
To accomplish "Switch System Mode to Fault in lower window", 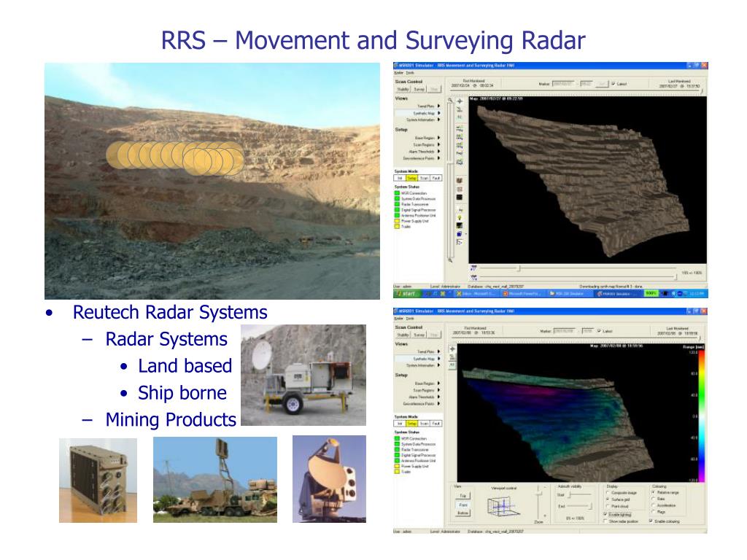I will click(x=436, y=424).
